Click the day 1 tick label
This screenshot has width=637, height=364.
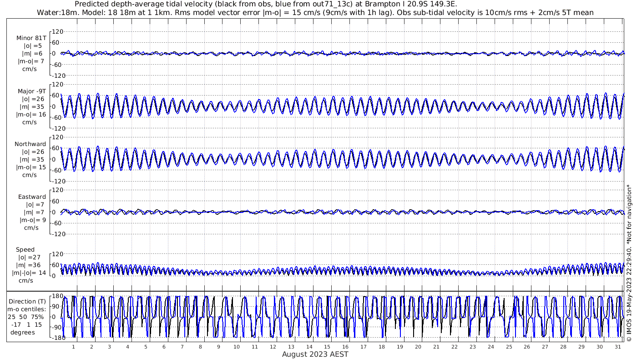point(73,347)
